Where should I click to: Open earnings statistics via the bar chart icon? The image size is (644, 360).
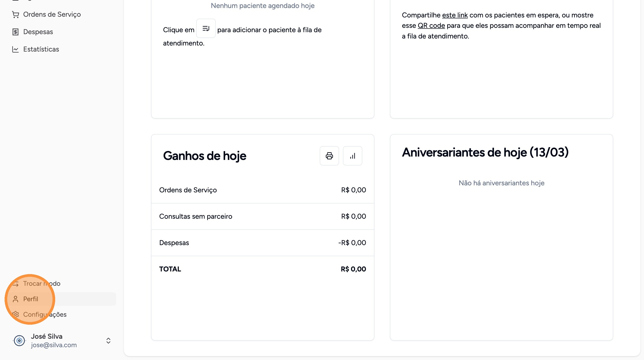(x=353, y=156)
